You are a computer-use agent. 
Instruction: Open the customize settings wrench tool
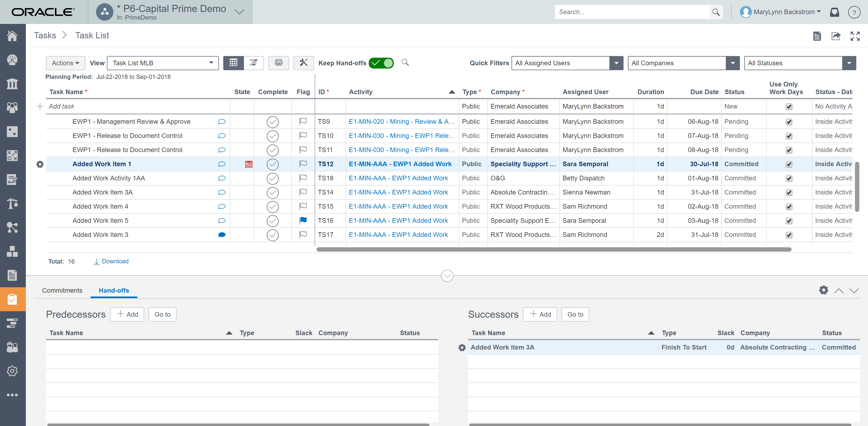point(303,63)
